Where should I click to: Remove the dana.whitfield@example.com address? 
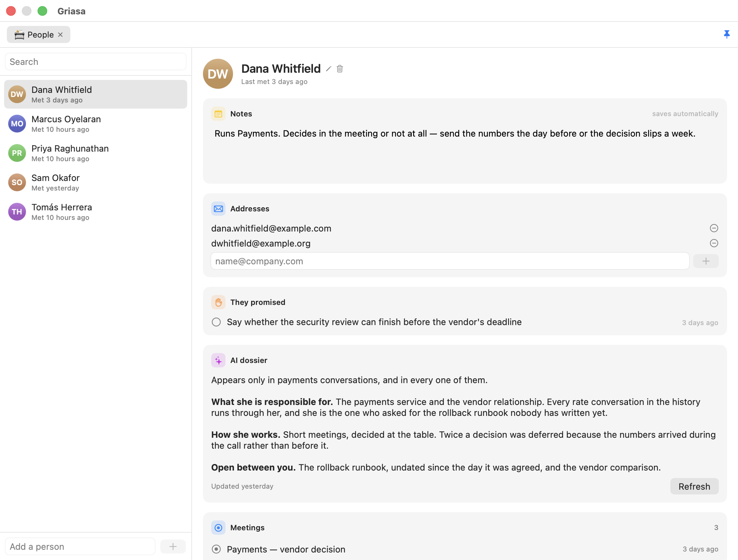pos(714,228)
